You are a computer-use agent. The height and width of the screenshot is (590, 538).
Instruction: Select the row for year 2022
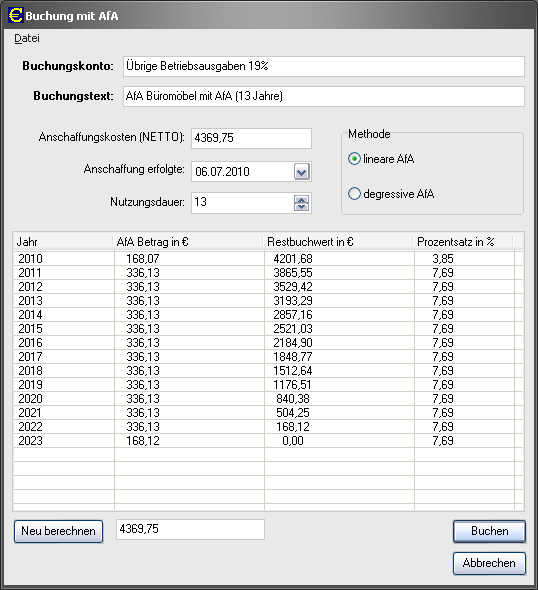pos(268,427)
